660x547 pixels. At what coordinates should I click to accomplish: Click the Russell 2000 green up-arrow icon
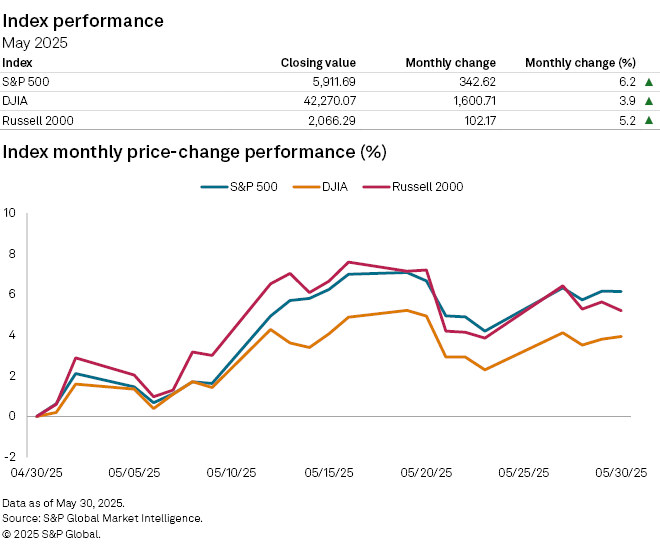(x=648, y=120)
